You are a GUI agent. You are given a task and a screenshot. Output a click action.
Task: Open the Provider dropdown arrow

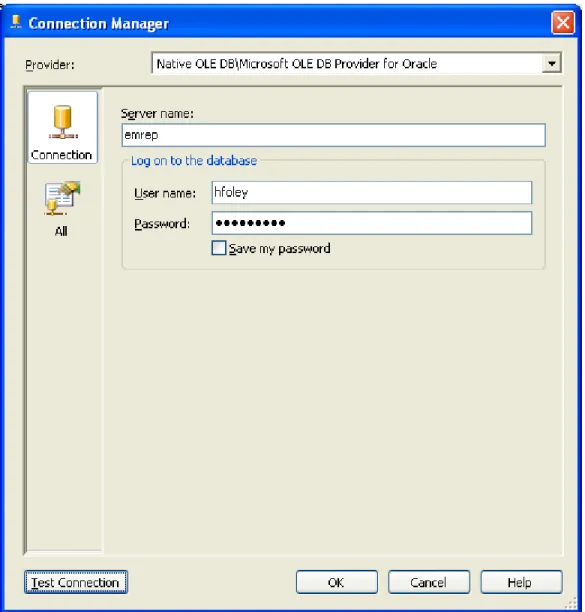(551, 63)
